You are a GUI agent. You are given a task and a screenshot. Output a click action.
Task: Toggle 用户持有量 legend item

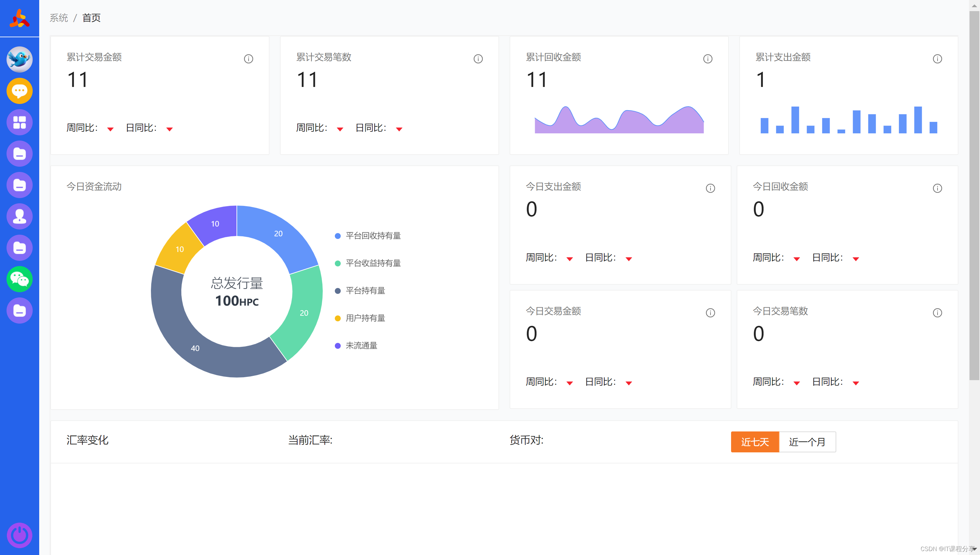pos(365,318)
